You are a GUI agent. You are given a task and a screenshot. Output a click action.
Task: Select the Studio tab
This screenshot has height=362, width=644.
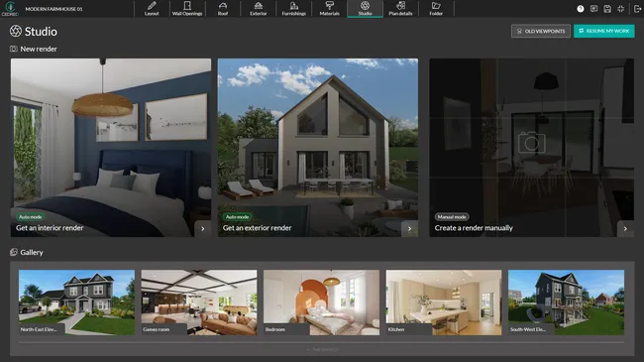[x=365, y=9]
